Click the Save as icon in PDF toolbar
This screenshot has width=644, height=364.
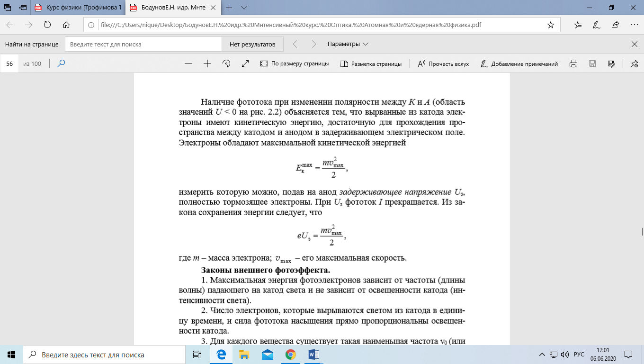click(611, 64)
